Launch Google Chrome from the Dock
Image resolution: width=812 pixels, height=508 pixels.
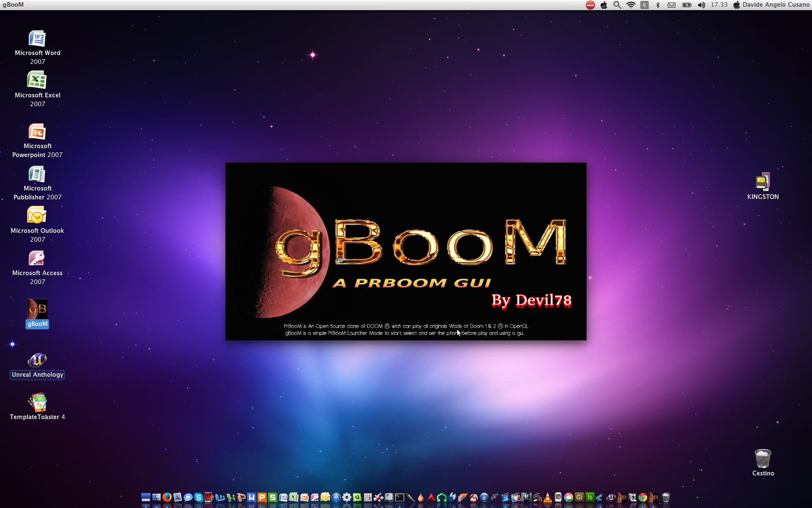(x=642, y=498)
